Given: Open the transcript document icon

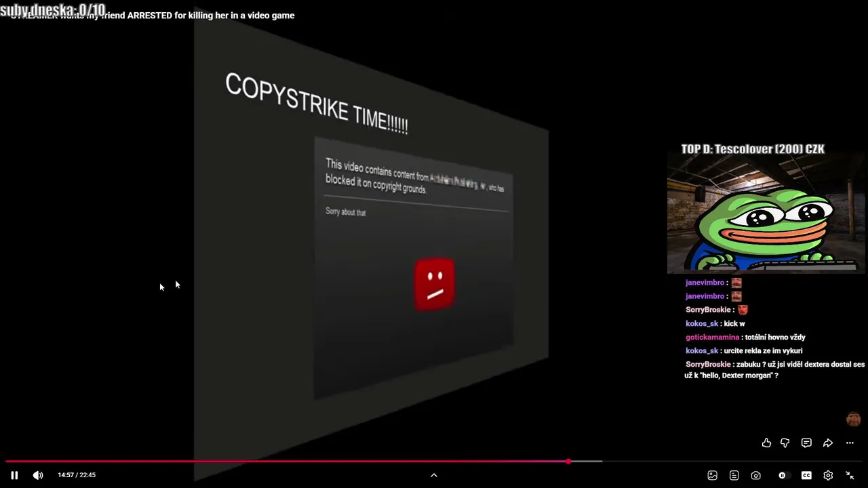Looking at the screenshot, I should (734, 475).
